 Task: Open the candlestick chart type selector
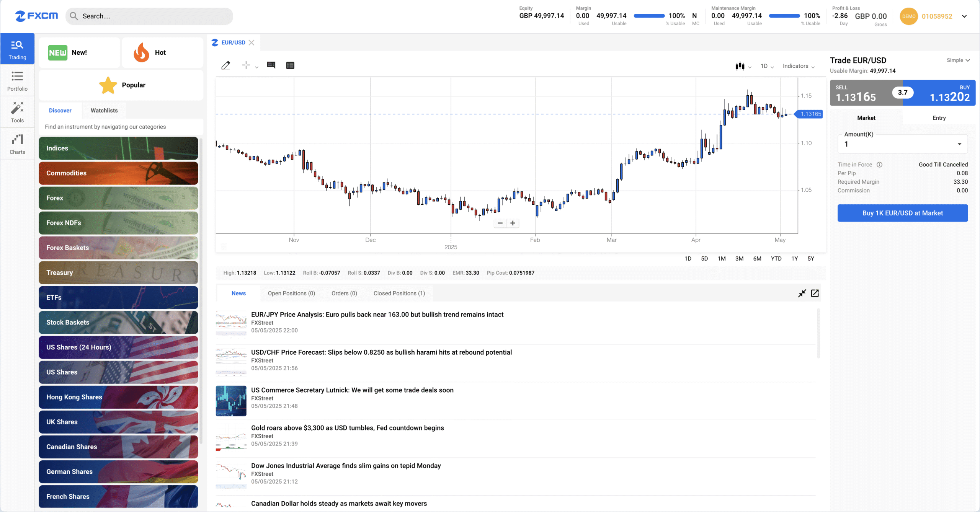(743, 66)
